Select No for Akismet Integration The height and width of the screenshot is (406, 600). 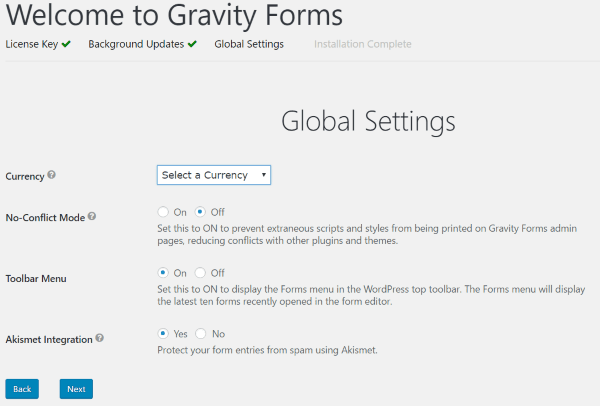(200, 334)
